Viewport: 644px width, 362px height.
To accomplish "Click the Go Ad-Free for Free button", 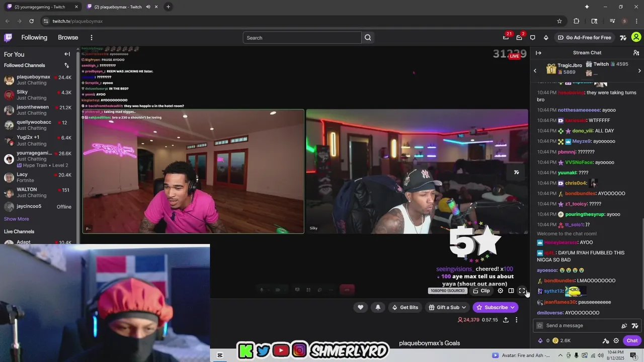I will click(584, 38).
